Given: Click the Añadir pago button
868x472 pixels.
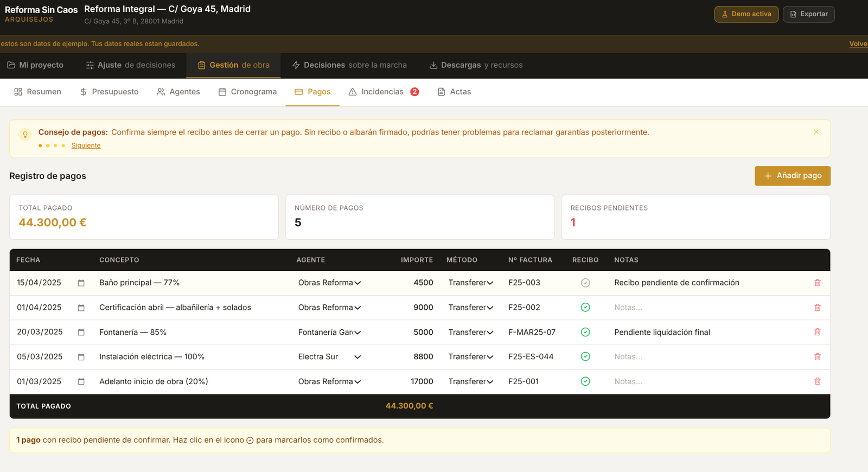Looking at the screenshot, I should point(793,176).
